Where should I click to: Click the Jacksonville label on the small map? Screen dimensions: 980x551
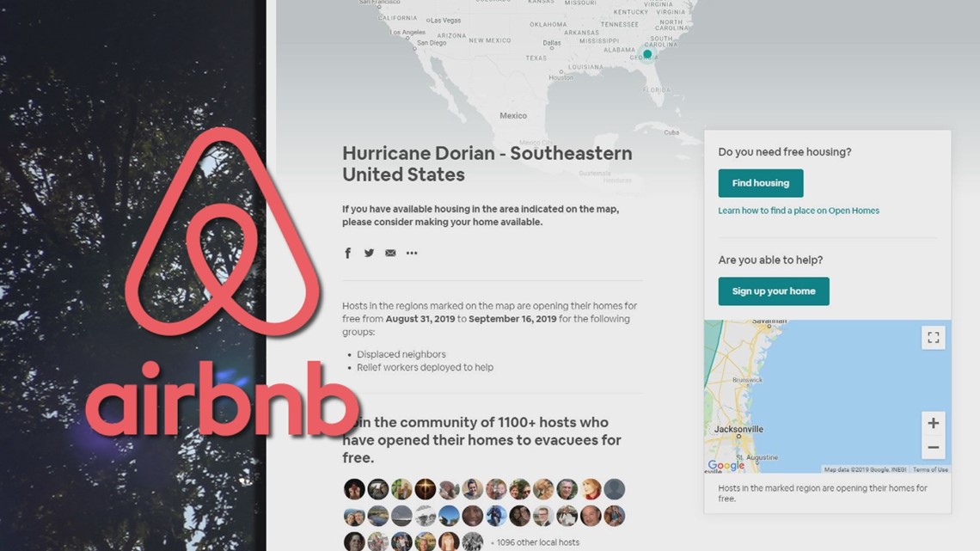tap(738, 429)
